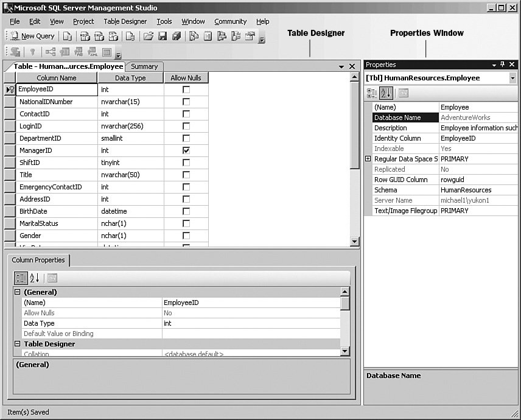Toggle the auto-hide pin on Properties window
The width and height of the screenshot is (521, 420).
(502, 65)
